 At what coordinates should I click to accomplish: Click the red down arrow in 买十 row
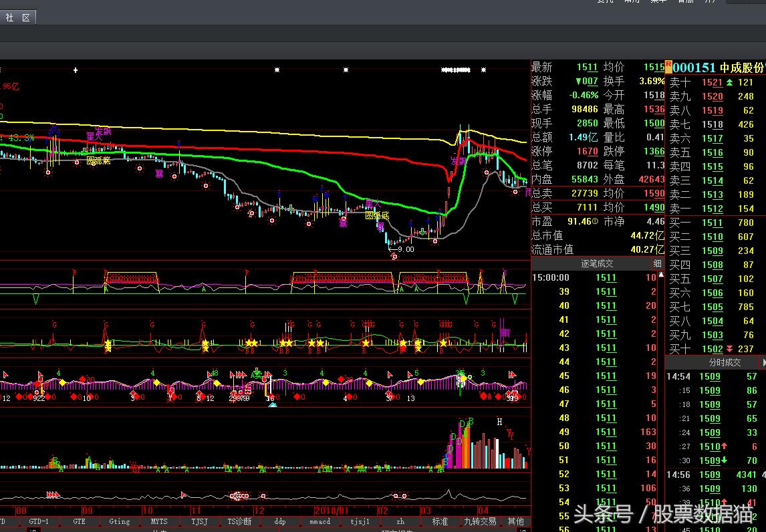click(x=729, y=349)
